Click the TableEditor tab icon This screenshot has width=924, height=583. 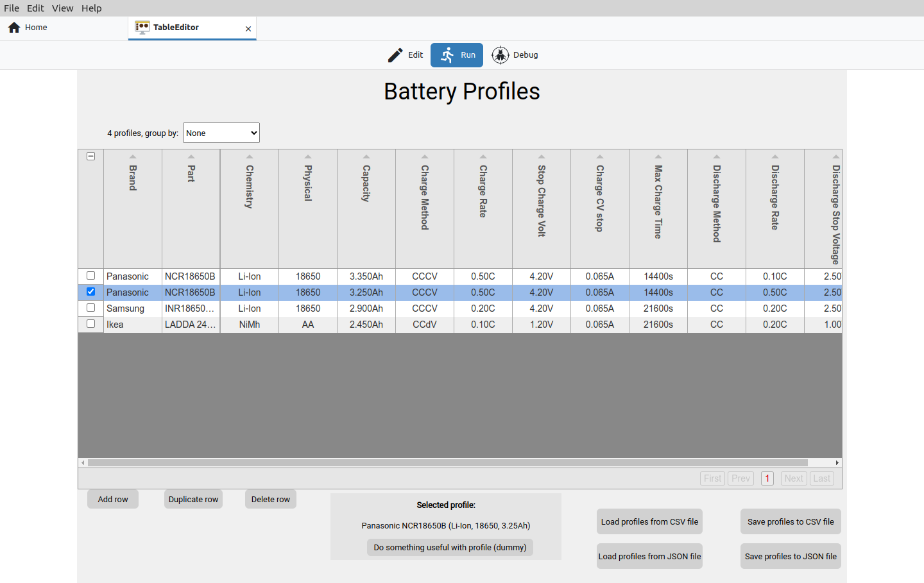[x=142, y=28]
